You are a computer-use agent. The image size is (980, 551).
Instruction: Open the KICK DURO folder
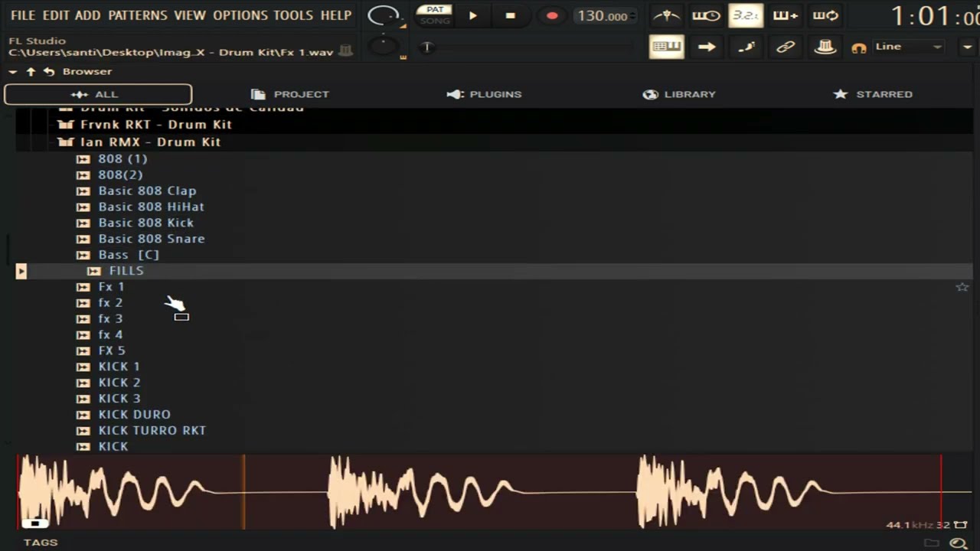click(x=123, y=415)
